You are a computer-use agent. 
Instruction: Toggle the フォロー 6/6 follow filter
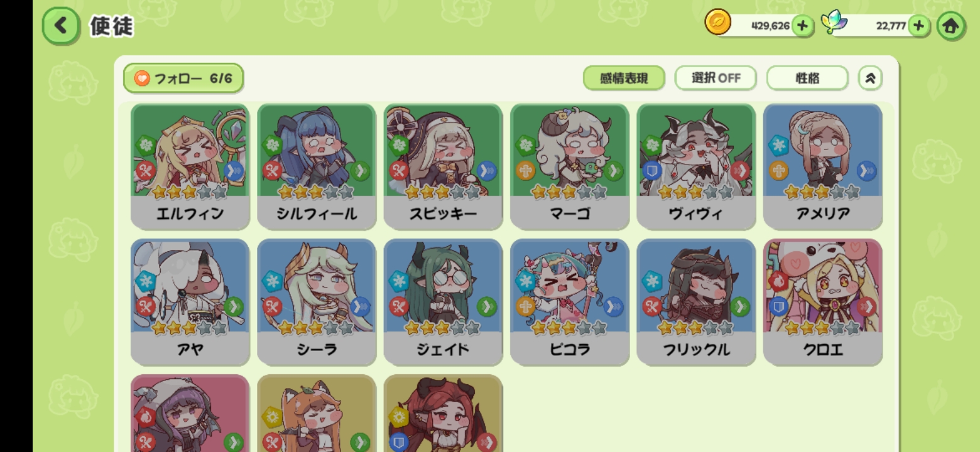[183, 78]
